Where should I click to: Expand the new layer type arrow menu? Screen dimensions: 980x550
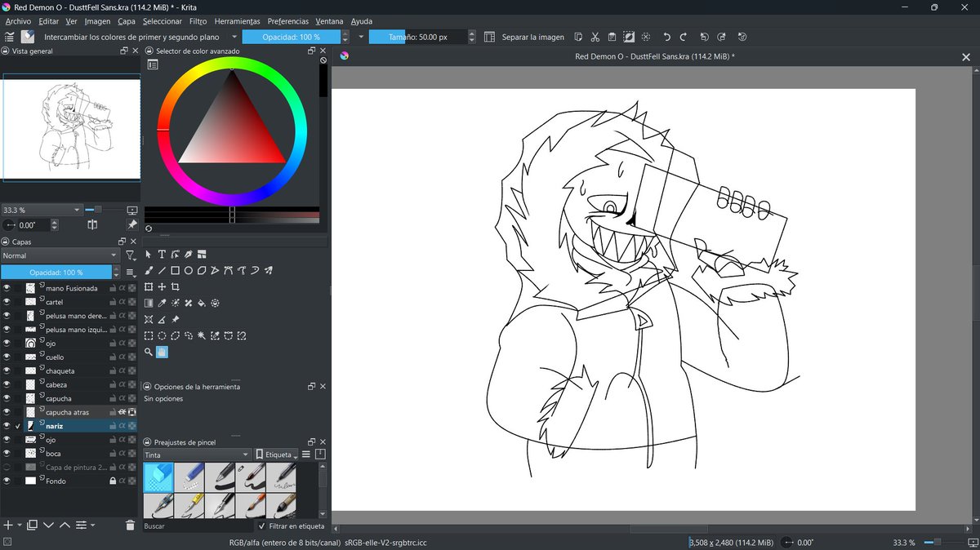(20, 526)
